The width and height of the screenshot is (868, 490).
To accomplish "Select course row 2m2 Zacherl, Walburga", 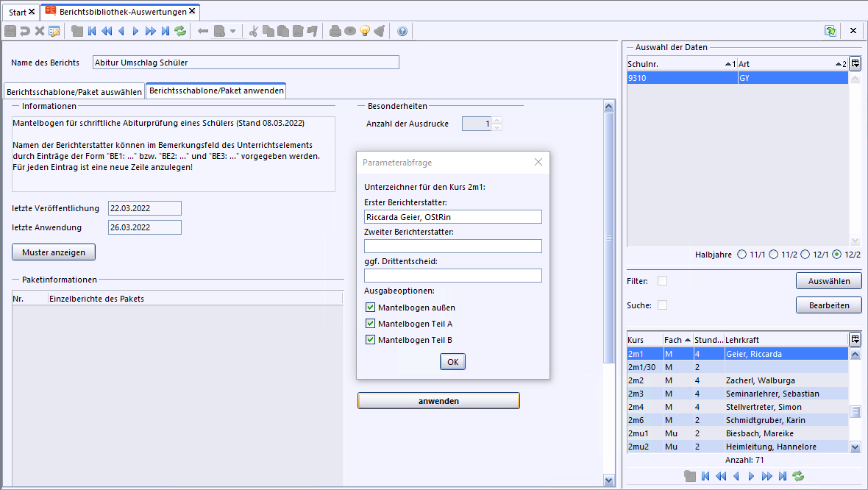I will pos(737,380).
